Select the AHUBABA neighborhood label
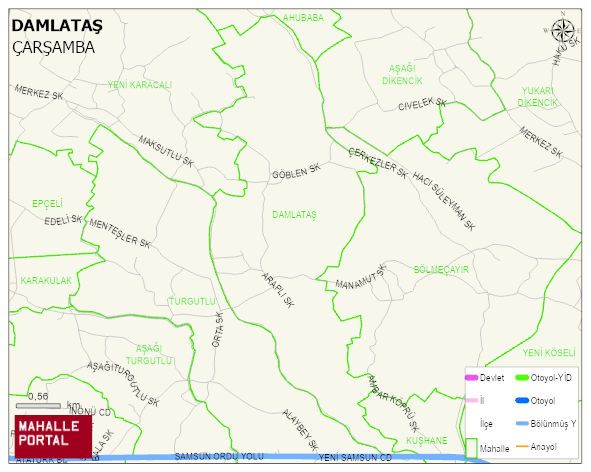The image size is (591, 472). (x=303, y=17)
